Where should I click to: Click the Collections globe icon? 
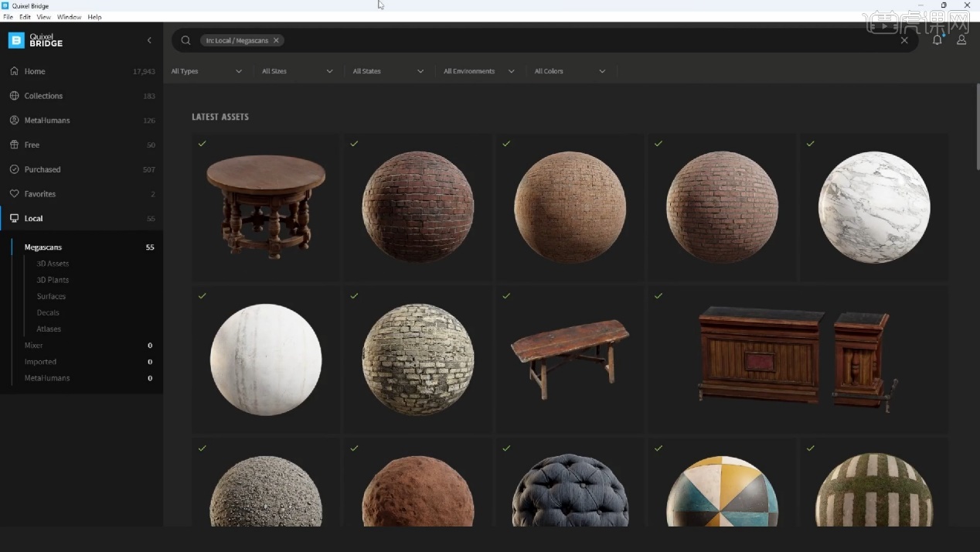(x=14, y=96)
